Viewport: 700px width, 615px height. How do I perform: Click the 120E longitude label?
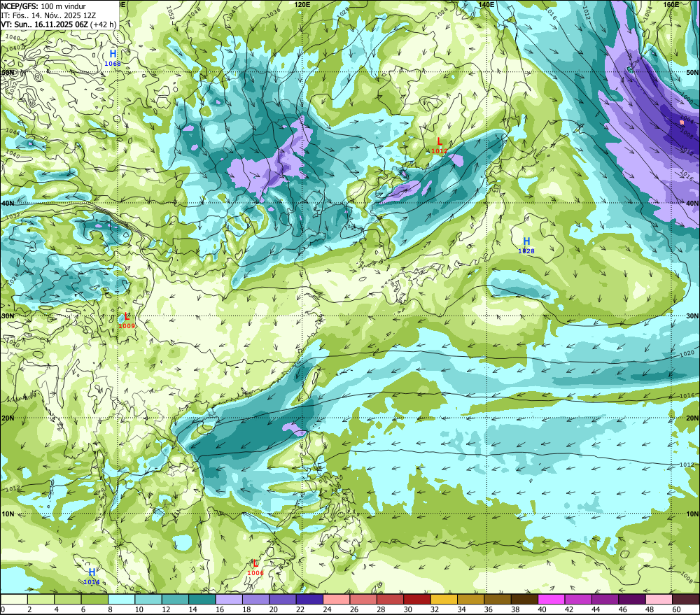302,4
